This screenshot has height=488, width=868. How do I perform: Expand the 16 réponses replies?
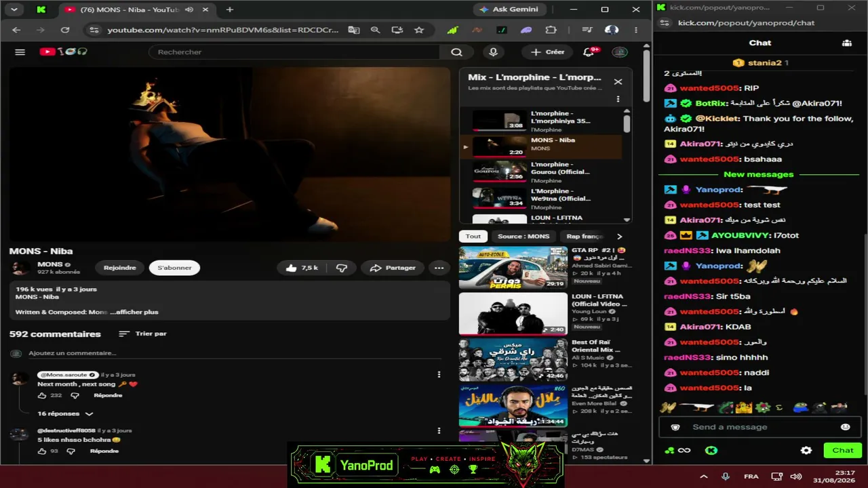pos(65,413)
